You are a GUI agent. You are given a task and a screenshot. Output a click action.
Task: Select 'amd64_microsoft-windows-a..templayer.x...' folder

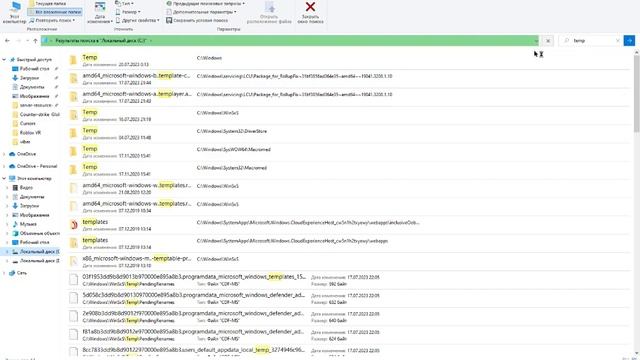pos(349,97)
